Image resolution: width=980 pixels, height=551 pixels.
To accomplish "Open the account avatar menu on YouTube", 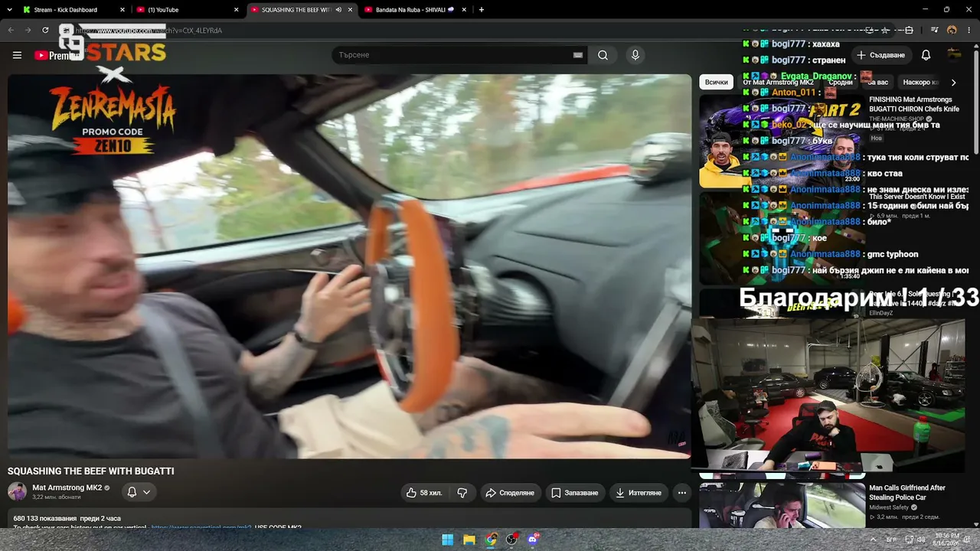I will pos(954,54).
